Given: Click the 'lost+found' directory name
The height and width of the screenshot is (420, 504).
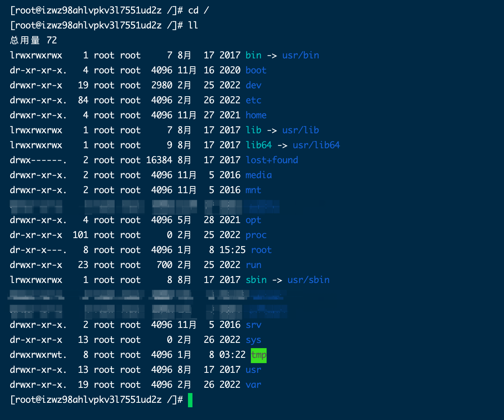Looking at the screenshot, I should tap(272, 160).
